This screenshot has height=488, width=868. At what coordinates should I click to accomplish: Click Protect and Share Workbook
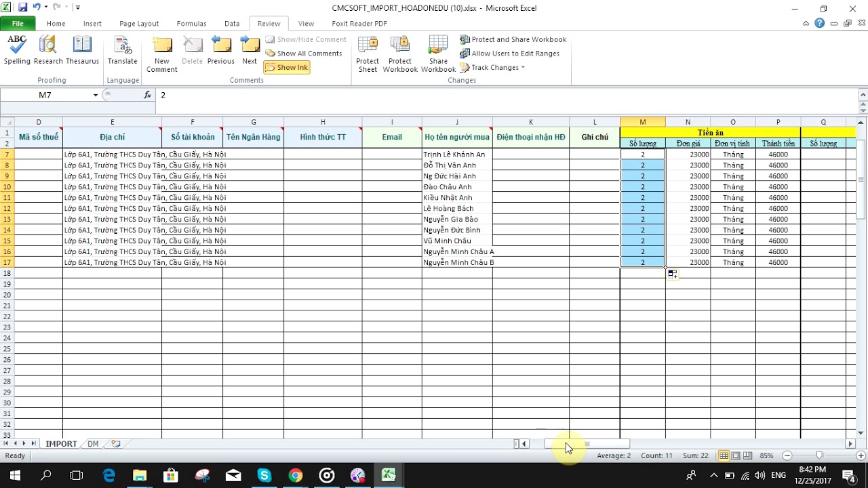pyautogui.click(x=513, y=39)
